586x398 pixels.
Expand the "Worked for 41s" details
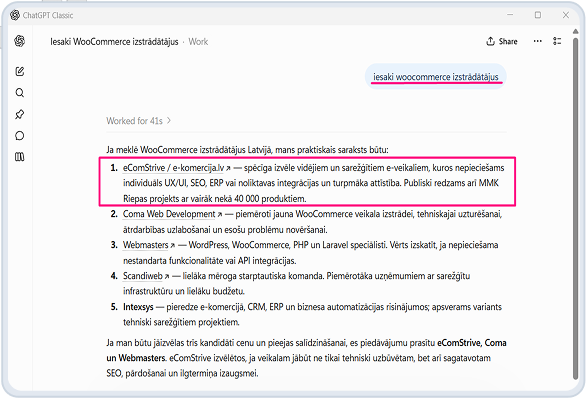[138, 121]
